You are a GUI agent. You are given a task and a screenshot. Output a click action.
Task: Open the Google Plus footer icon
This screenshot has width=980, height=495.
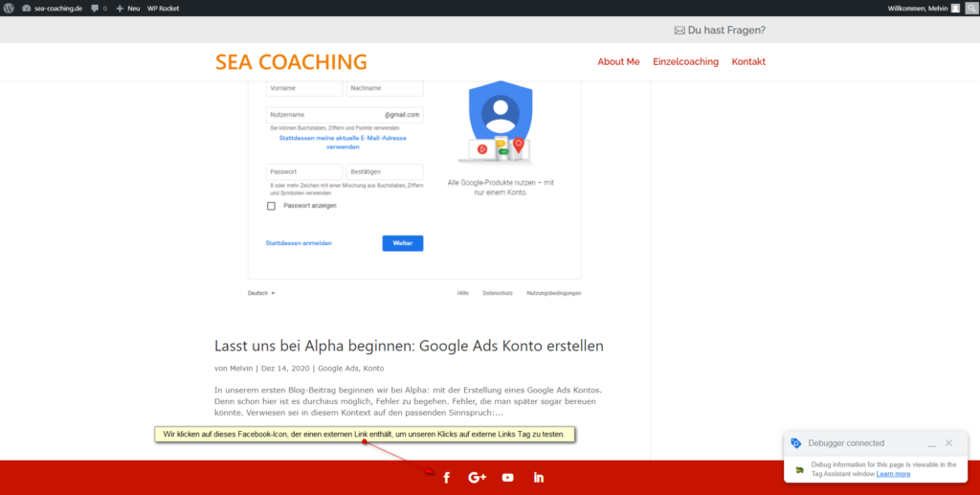[478, 478]
